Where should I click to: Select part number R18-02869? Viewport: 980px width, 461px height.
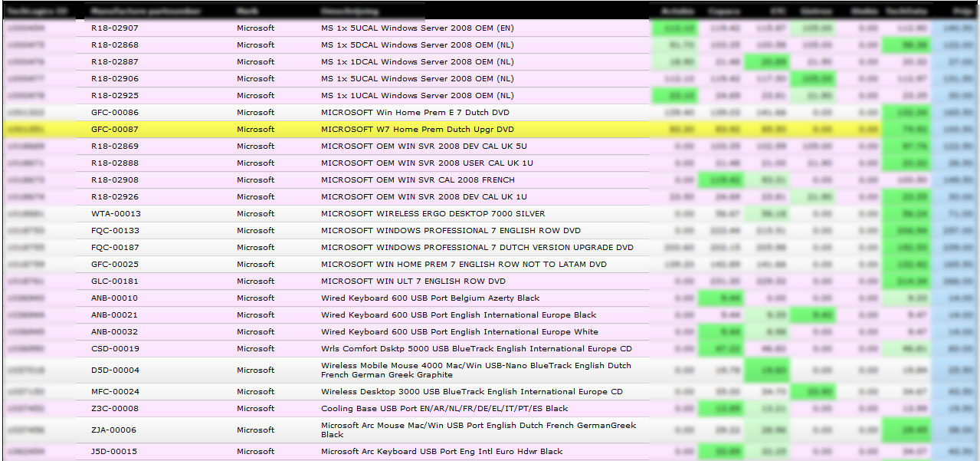pos(115,147)
